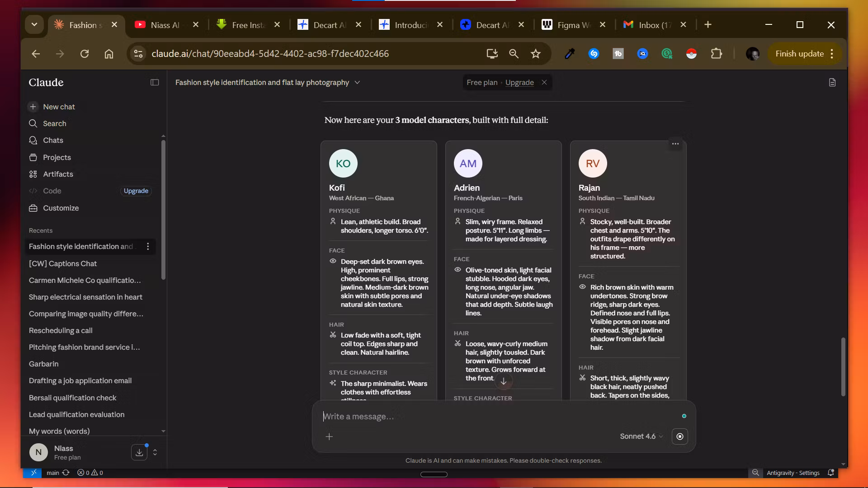The image size is (868, 488).
Task: Open tab search dropdown arrow
Action: [x=34, y=24]
